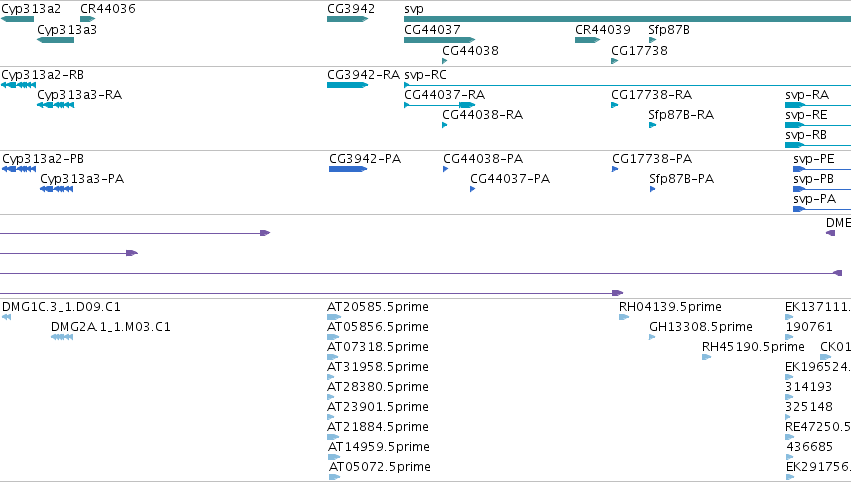Image resolution: width=851 pixels, height=482 pixels.
Task: Select the svp-RA transcript
Action: click(818, 105)
